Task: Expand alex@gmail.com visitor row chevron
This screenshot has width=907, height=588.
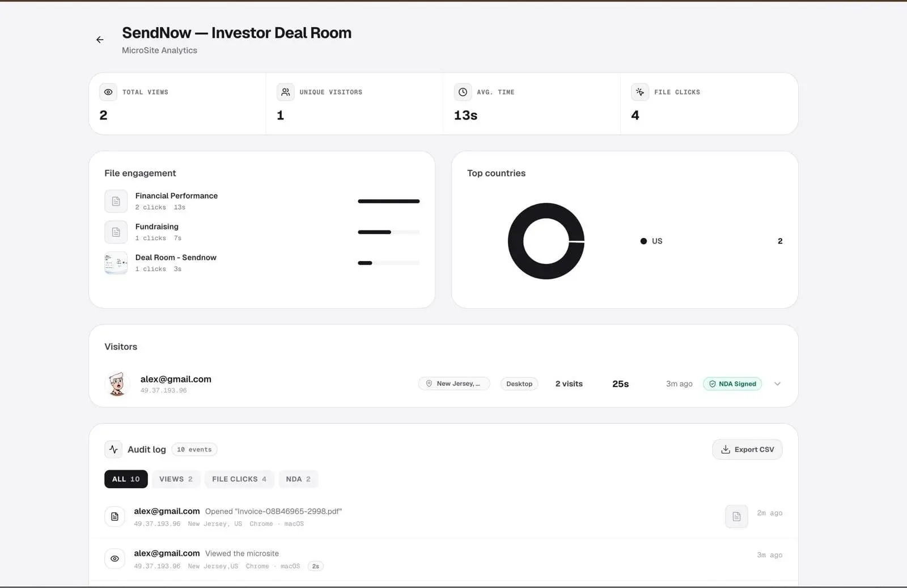Action: click(777, 384)
